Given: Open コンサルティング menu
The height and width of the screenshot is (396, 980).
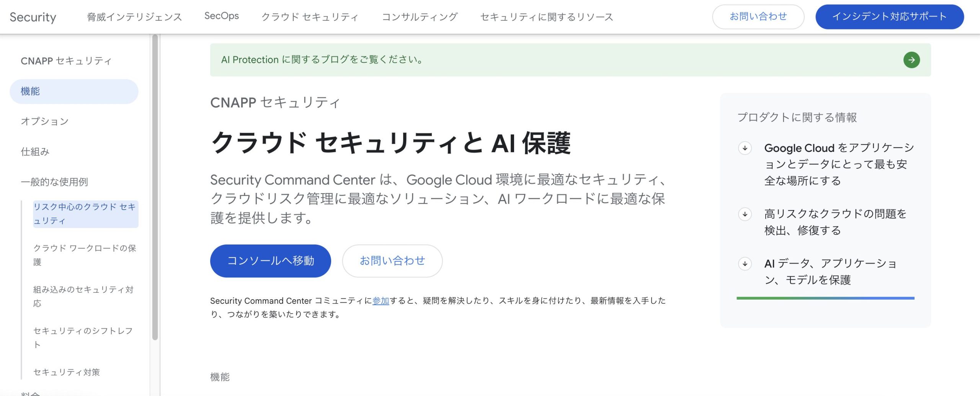Looking at the screenshot, I should pos(420,17).
